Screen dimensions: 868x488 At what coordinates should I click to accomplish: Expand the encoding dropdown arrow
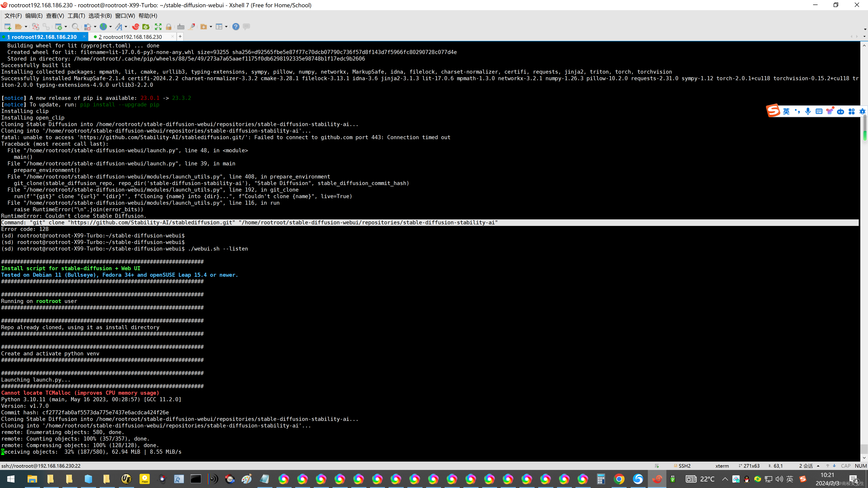(111, 27)
